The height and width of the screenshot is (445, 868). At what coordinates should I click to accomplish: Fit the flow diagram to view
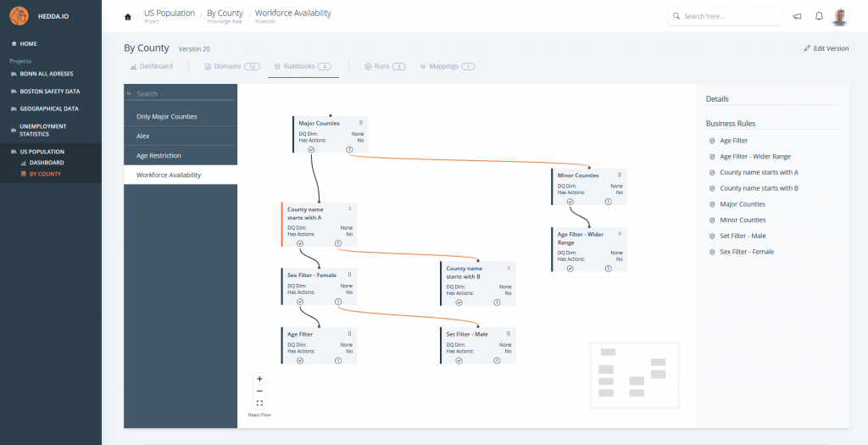pyautogui.click(x=259, y=403)
